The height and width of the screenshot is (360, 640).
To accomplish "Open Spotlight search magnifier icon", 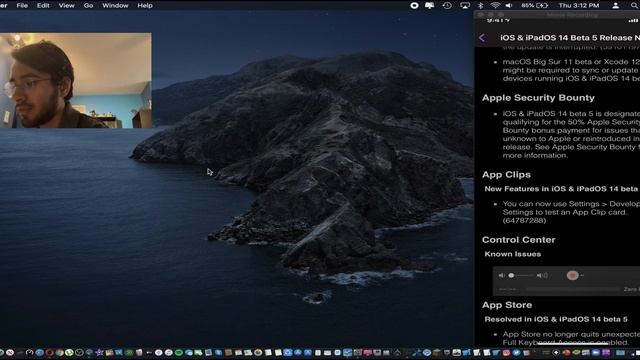I will tap(635, 5).
